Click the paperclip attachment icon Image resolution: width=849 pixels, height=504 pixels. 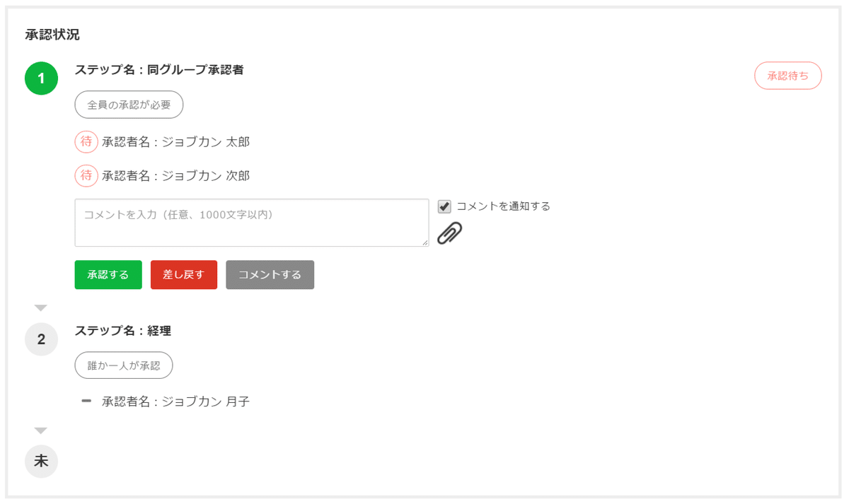coord(449,233)
